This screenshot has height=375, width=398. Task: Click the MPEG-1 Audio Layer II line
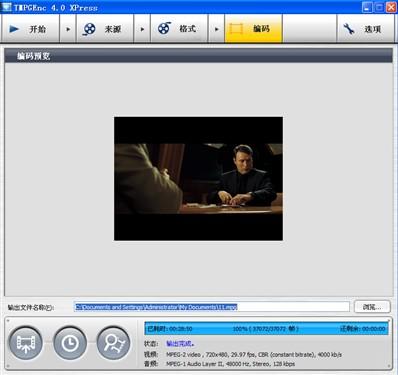230,364
